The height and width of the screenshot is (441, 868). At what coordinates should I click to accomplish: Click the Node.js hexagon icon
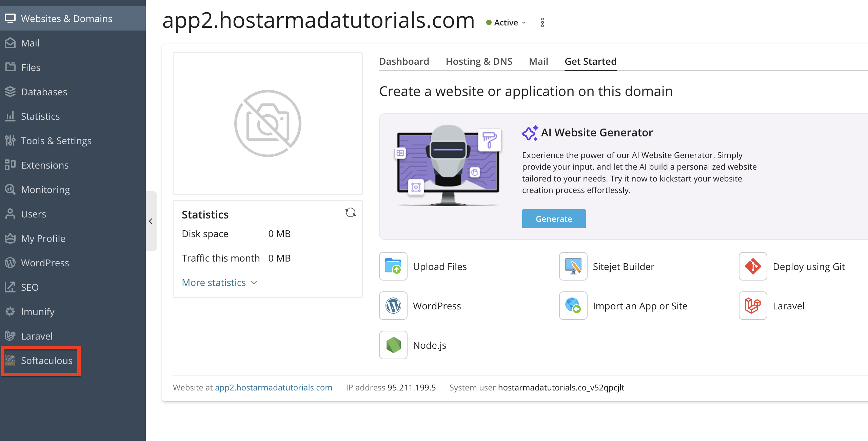tap(393, 345)
